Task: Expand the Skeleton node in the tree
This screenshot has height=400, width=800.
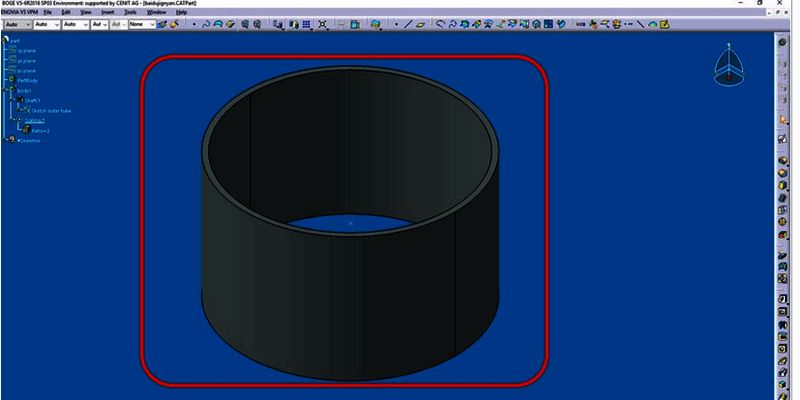Action: (x=5, y=140)
